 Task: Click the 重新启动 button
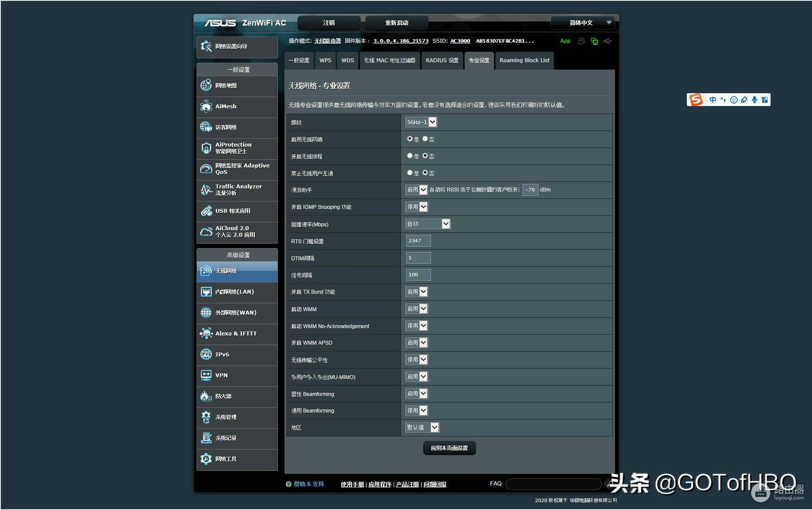click(396, 23)
